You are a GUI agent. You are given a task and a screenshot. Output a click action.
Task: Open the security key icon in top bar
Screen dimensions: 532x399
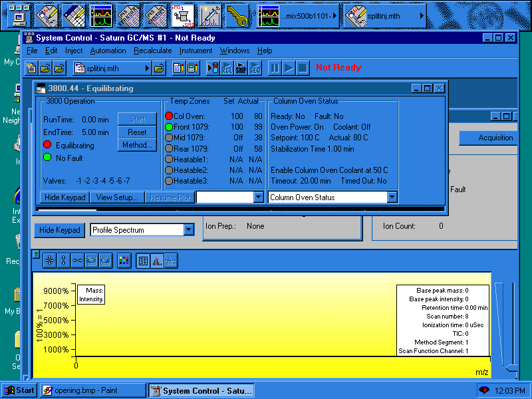(237, 16)
